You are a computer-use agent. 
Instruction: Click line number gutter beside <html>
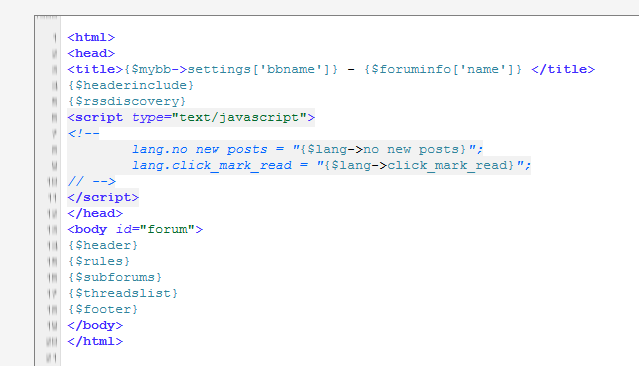pyautogui.click(x=55, y=38)
